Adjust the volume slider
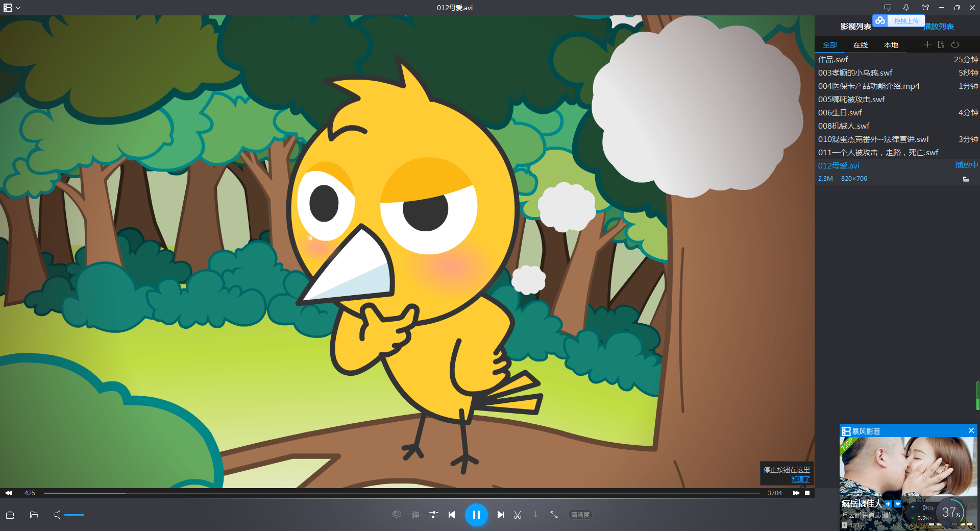980x531 pixels. [x=78, y=515]
